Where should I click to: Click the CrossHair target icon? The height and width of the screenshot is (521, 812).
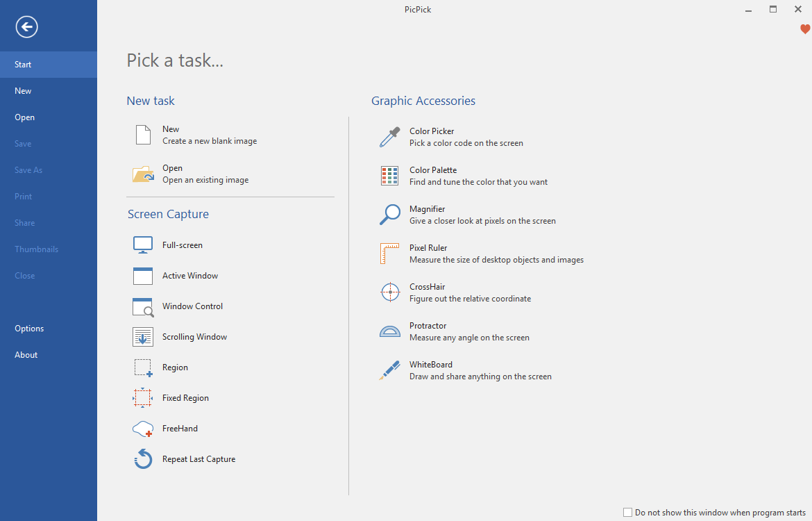point(390,292)
